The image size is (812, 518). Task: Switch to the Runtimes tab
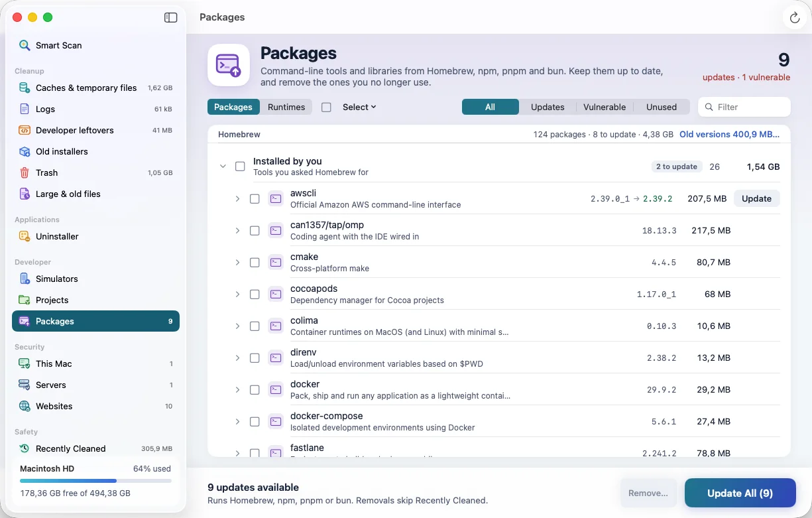(x=286, y=107)
